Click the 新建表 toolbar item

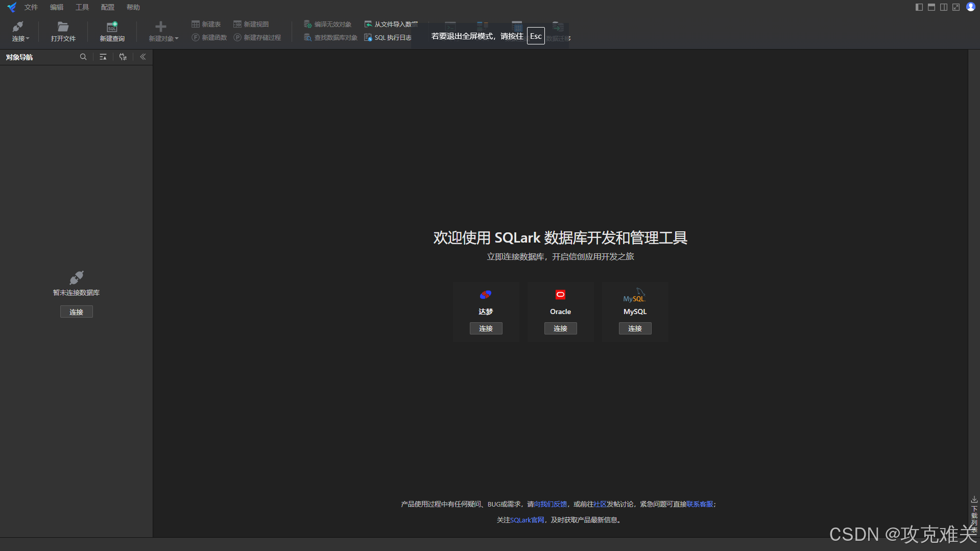(206, 24)
